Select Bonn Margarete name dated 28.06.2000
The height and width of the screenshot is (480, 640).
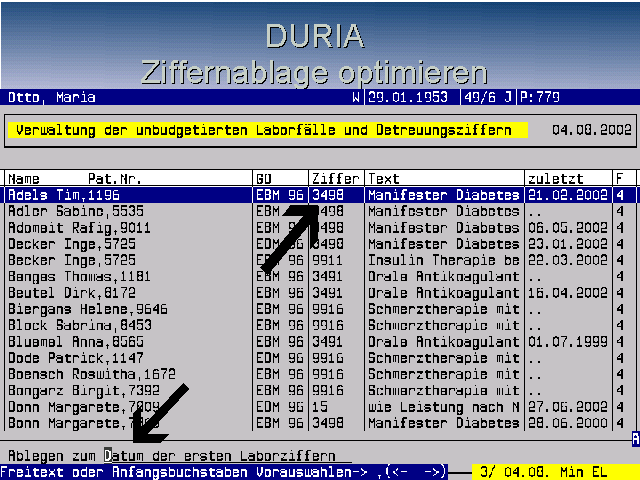(84, 424)
